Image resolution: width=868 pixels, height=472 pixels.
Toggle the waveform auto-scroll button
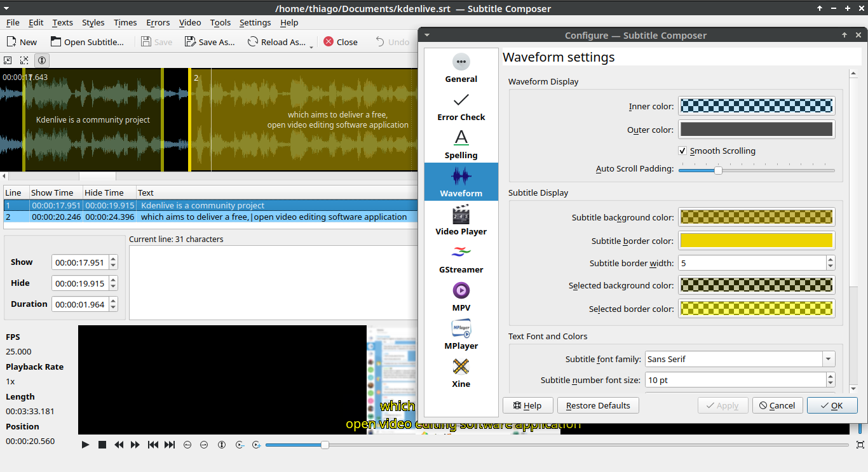[x=41, y=60]
